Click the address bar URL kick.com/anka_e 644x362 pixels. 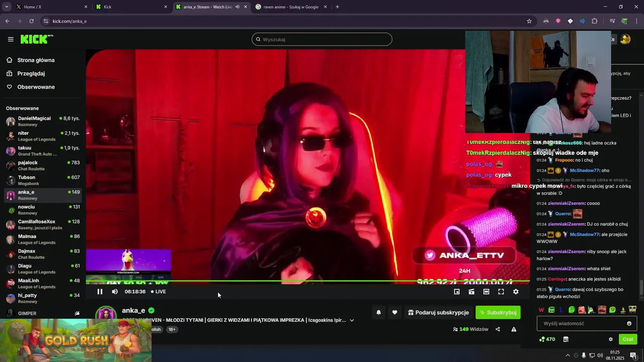pos(69,21)
